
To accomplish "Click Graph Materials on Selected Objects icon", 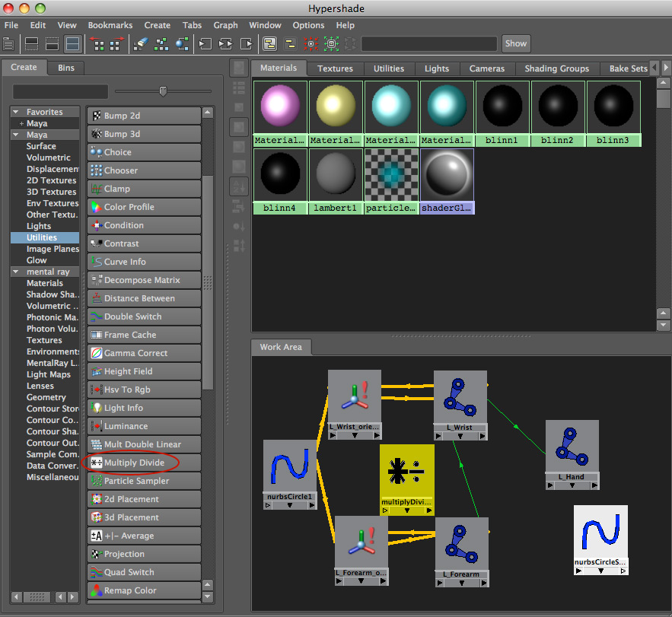I will [x=182, y=43].
